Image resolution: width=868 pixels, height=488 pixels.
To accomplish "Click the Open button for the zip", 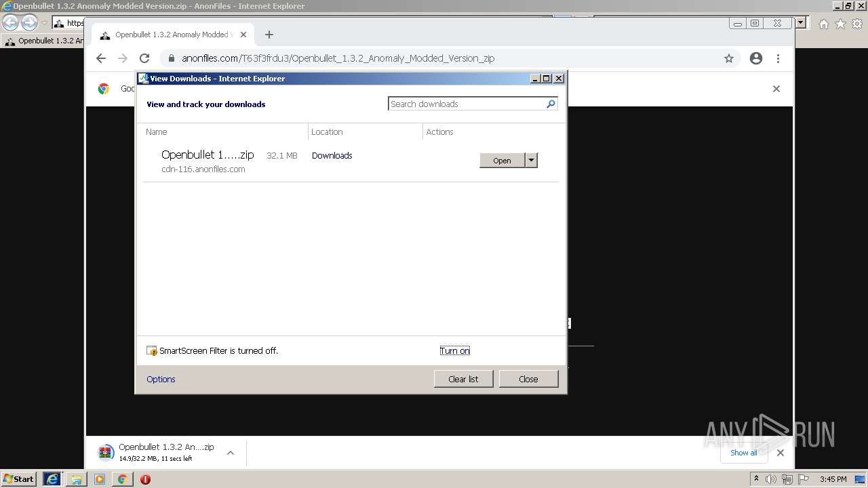I will [502, 161].
